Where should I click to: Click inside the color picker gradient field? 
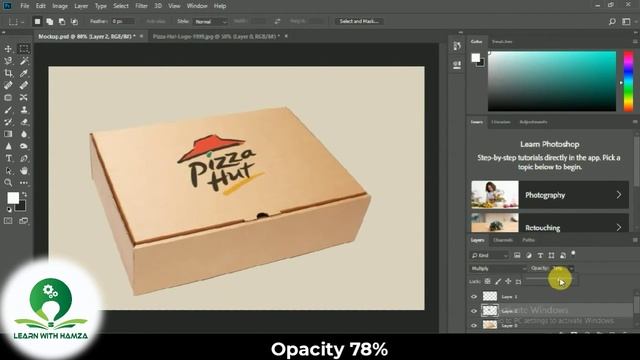click(x=552, y=81)
